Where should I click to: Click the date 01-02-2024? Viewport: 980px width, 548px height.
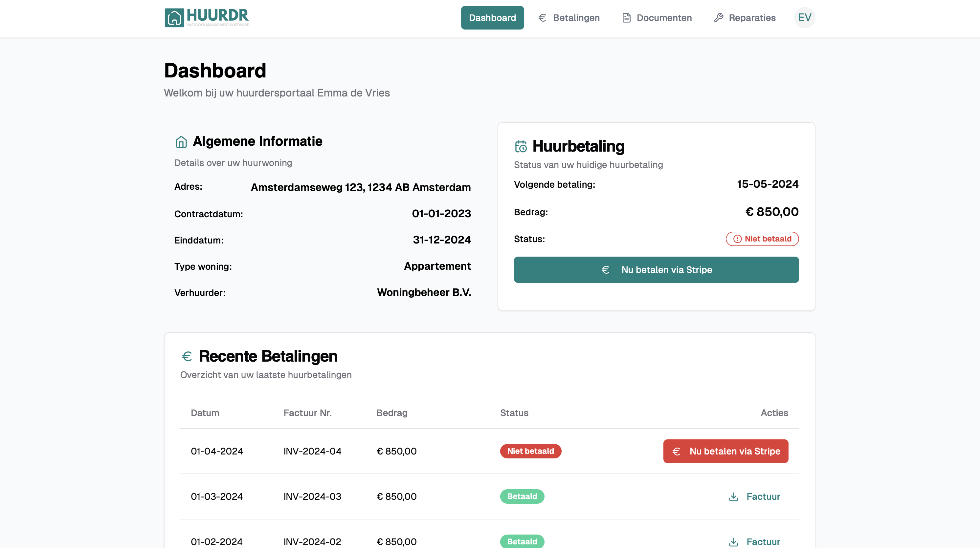[x=217, y=541]
